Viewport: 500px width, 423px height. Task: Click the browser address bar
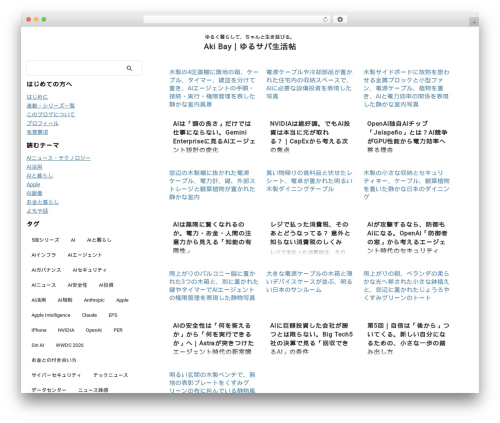(237, 20)
